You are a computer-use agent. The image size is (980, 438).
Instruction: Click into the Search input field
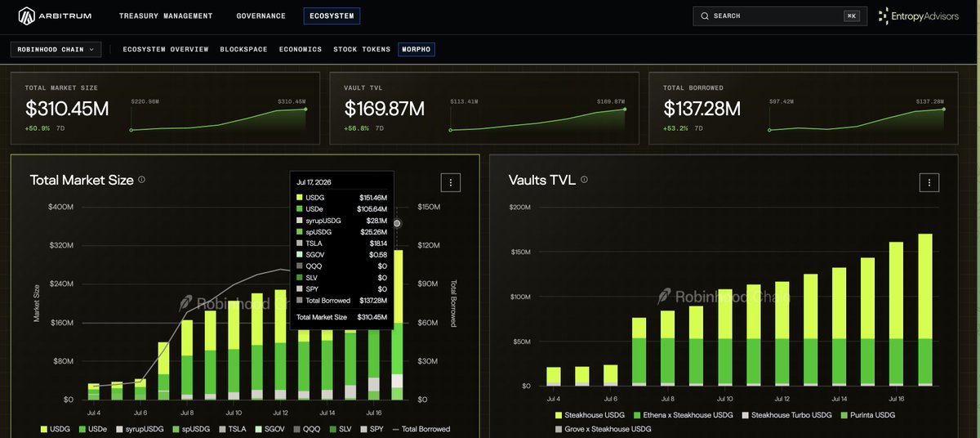pyautogui.click(x=778, y=16)
